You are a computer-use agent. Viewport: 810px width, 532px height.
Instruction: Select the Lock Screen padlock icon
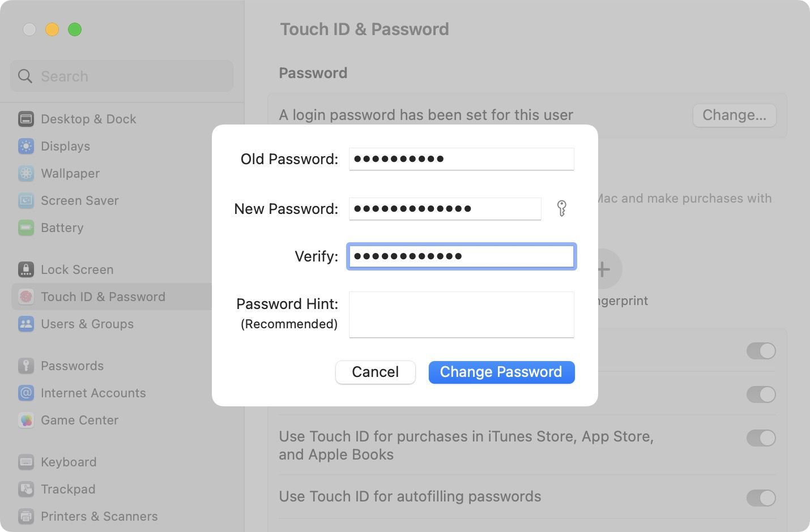click(x=26, y=269)
